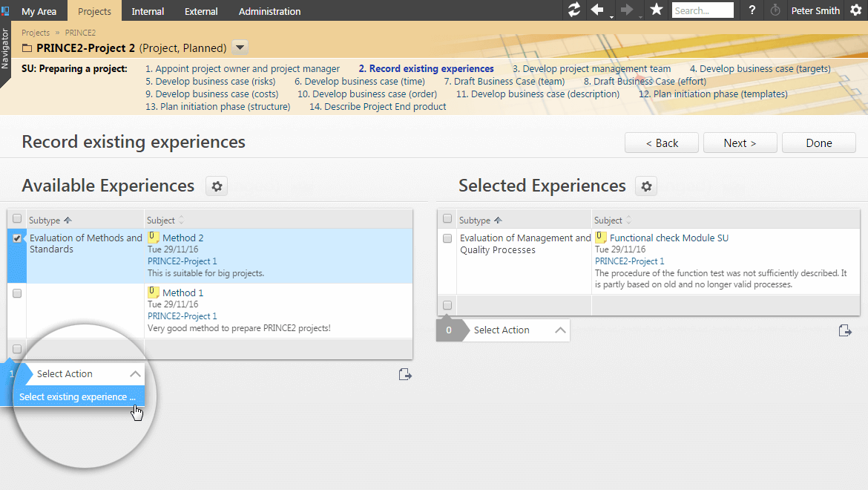Check the Method 1 row checkbox
868x490 pixels.
click(17, 293)
